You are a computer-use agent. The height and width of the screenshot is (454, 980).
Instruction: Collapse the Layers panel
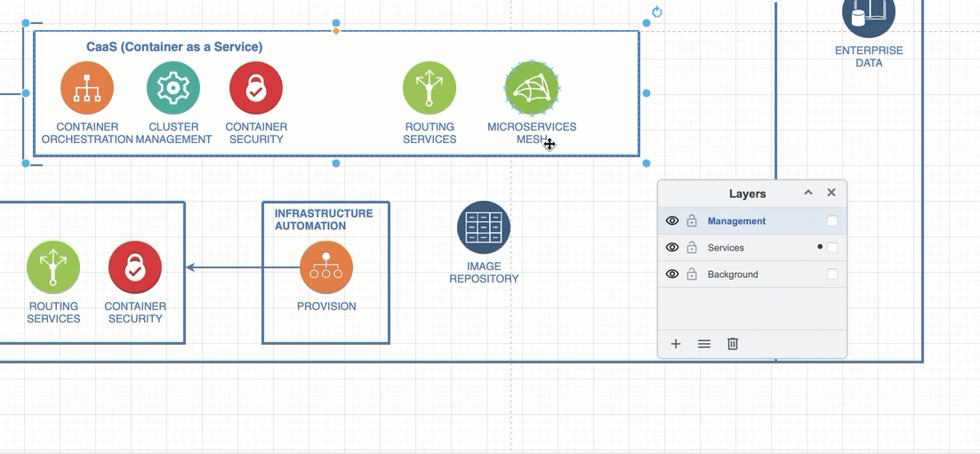click(x=808, y=193)
